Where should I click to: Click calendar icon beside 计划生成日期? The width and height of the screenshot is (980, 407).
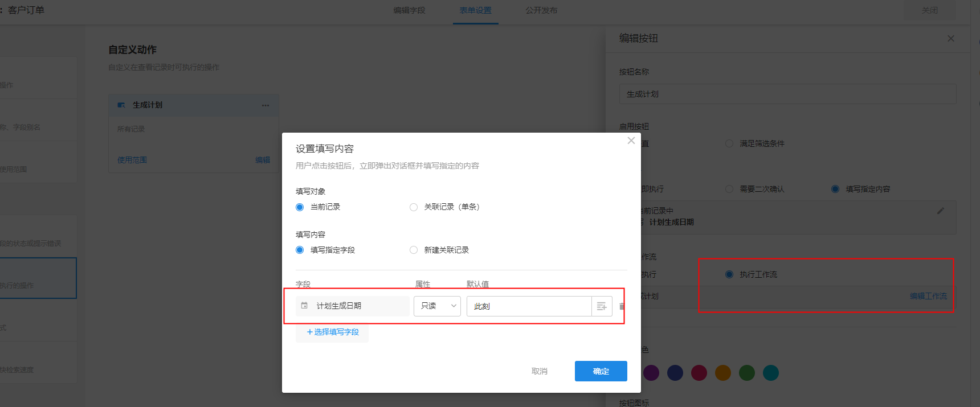click(x=304, y=306)
